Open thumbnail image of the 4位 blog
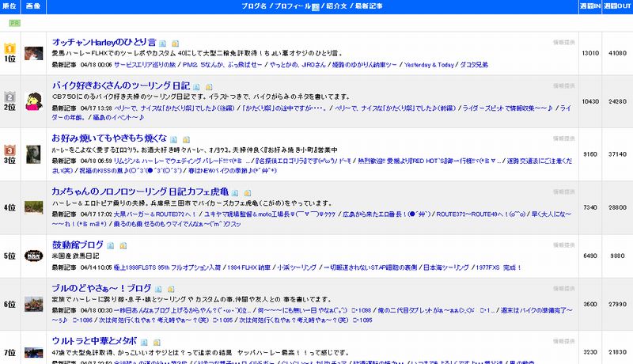The image size is (633, 364). pyautogui.click(x=33, y=207)
